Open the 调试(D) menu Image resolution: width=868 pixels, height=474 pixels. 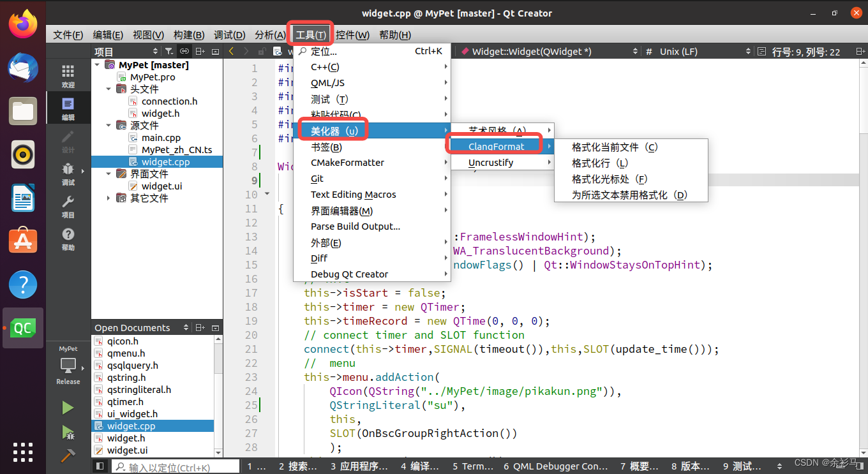click(x=229, y=35)
